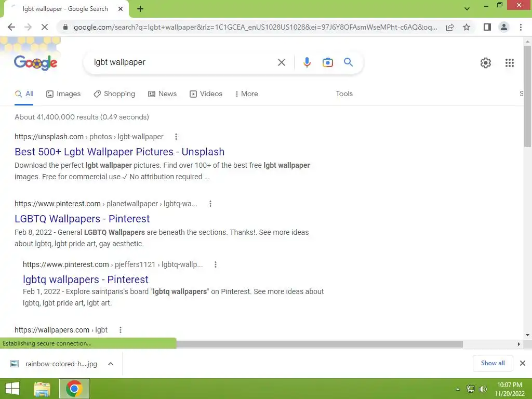This screenshot has width=532, height=399.
Task: Click the scroll down arrow
Action: coord(527,335)
